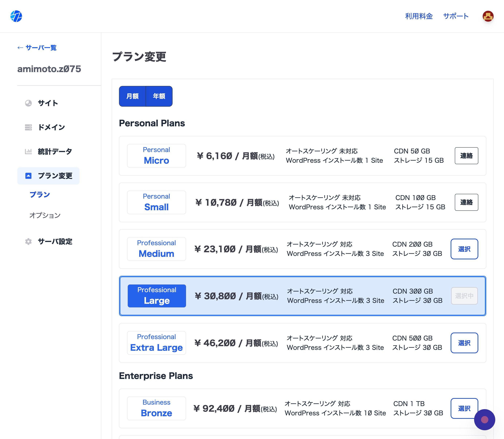Click the Professional Large plan badge
The height and width of the screenshot is (439, 504).
point(157,296)
